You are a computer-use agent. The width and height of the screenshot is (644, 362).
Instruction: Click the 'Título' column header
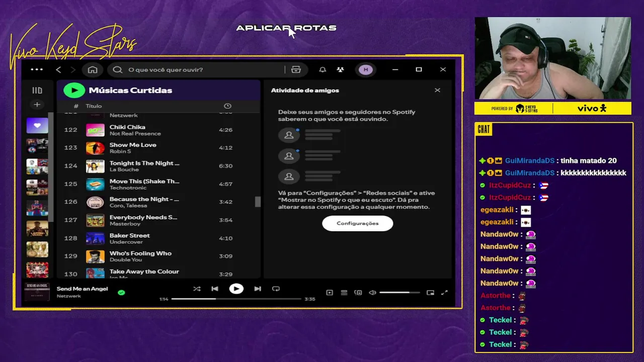[x=94, y=106]
